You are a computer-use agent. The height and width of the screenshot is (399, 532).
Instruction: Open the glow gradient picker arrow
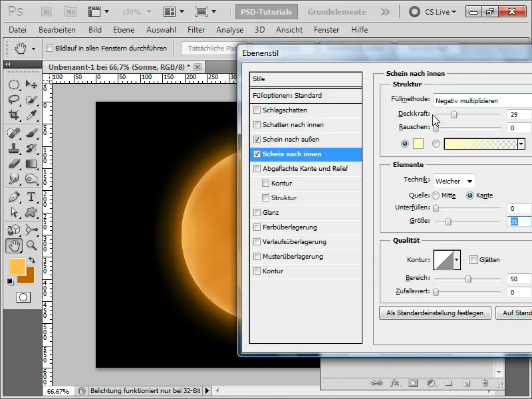point(521,144)
